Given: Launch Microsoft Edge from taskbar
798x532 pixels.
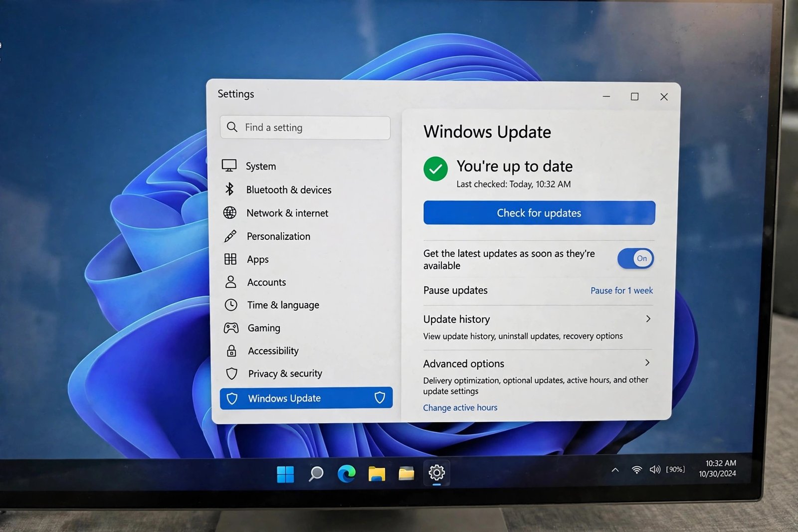Looking at the screenshot, I should pyautogui.click(x=346, y=473).
